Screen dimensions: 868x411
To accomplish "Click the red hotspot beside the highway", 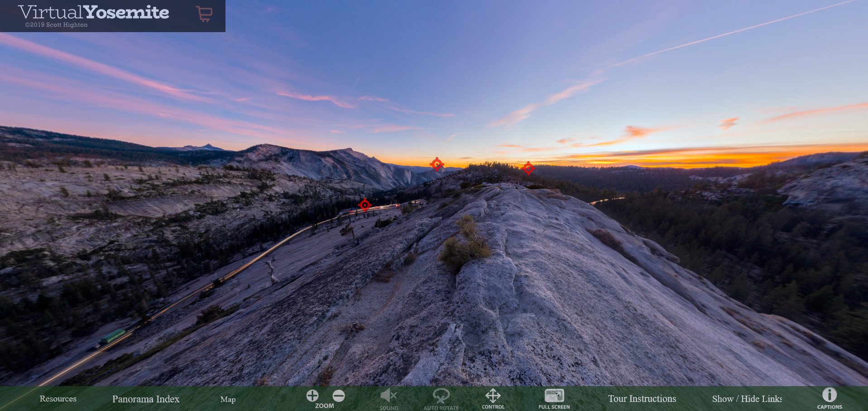I will click(364, 205).
